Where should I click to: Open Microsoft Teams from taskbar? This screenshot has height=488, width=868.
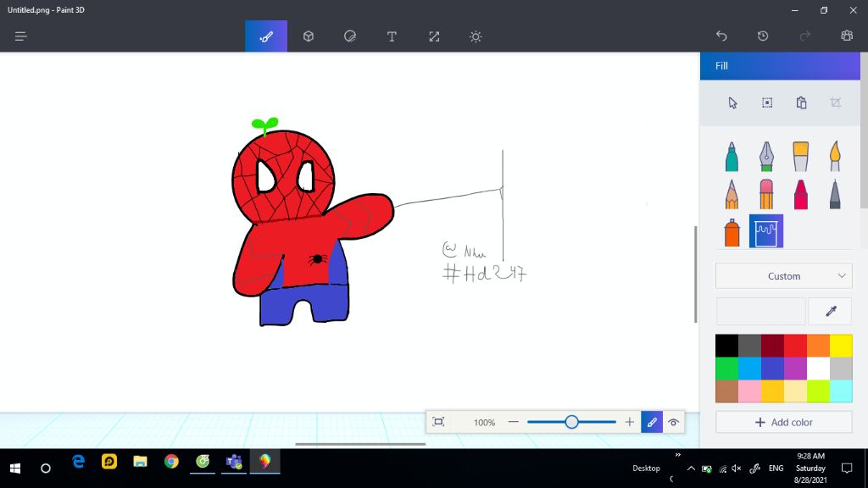pos(234,462)
